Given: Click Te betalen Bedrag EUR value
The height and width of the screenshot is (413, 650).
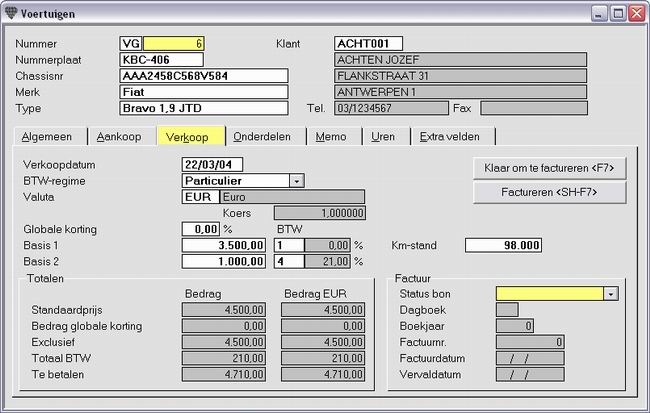Looking at the screenshot, I should 323,374.
